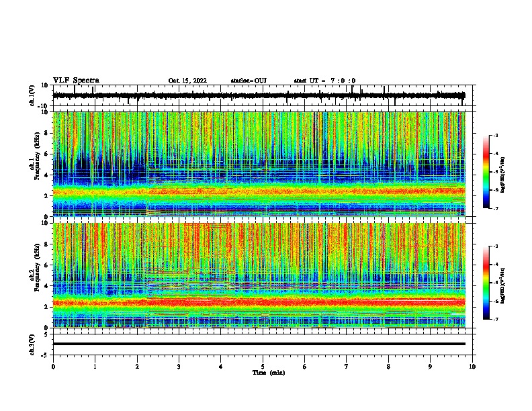Click the time axis tick label '6'
Viewport: 532px width, 411px height.
click(x=305, y=367)
